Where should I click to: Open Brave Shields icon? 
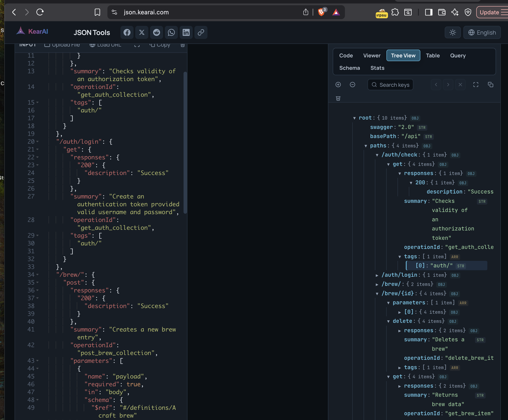pyautogui.click(x=322, y=12)
